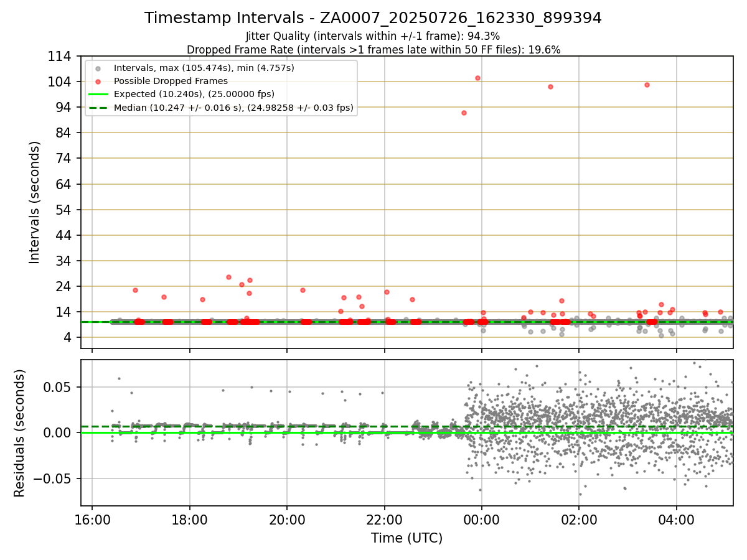The height and width of the screenshot is (560, 747).
Task: Click the '34' y-axis tick label
Action: click(x=65, y=261)
